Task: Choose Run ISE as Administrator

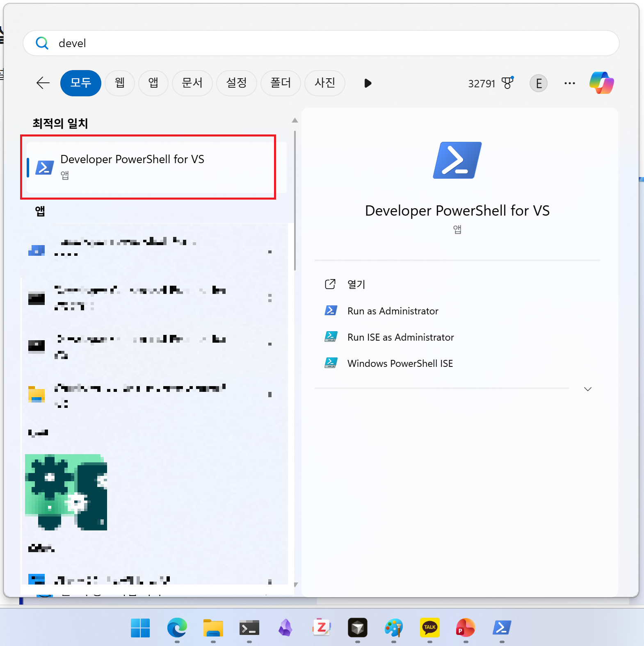Action: click(x=400, y=337)
